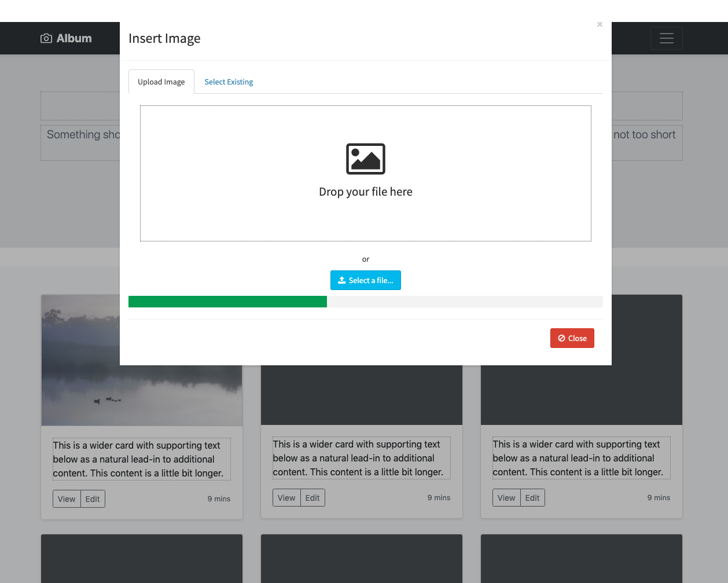728x583 pixels.
Task: Click the 'Insert Image' modal title
Action: pyautogui.click(x=164, y=38)
